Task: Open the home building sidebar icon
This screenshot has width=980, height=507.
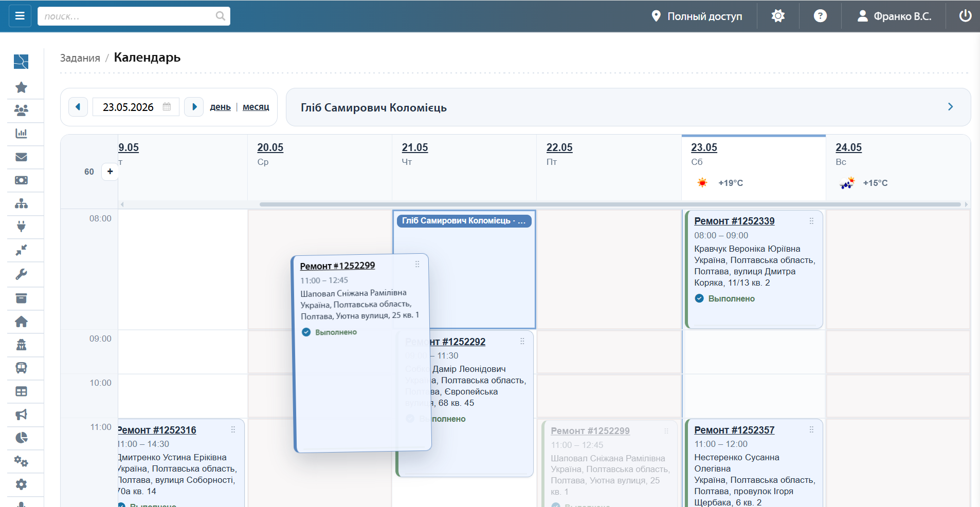Action: pyautogui.click(x=21, y=322)
